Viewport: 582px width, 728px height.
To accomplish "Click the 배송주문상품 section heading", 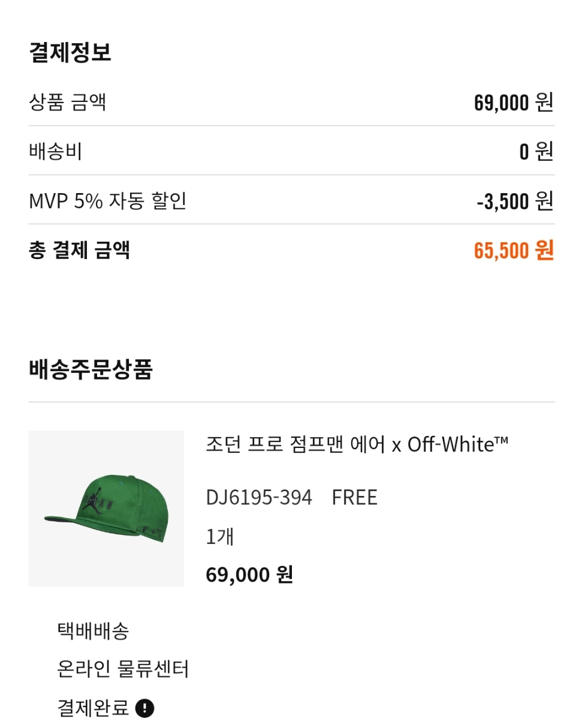I will (x=91, y=369).
